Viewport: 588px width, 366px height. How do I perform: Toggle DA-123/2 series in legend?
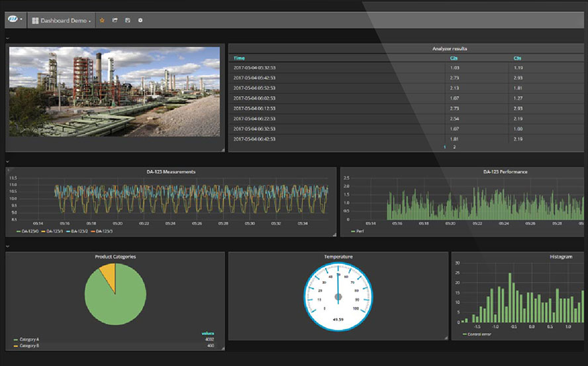click(x=77, y=231)
